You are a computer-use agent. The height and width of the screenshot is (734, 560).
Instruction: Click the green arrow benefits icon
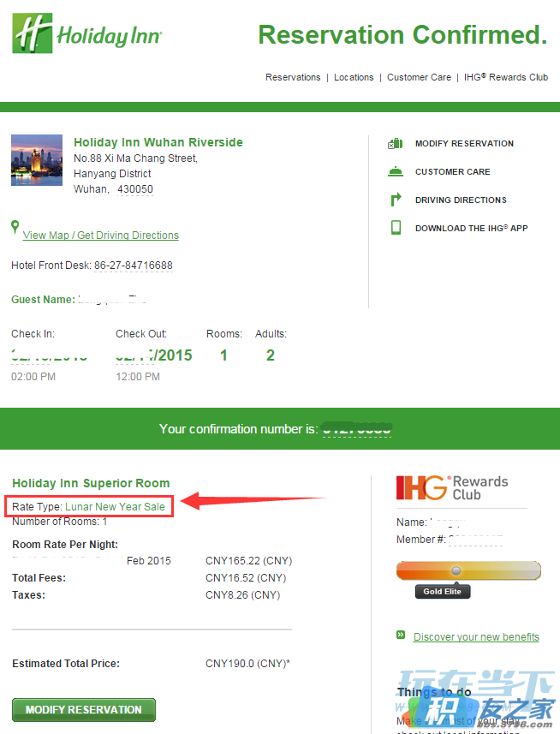(x=401, y=635)
